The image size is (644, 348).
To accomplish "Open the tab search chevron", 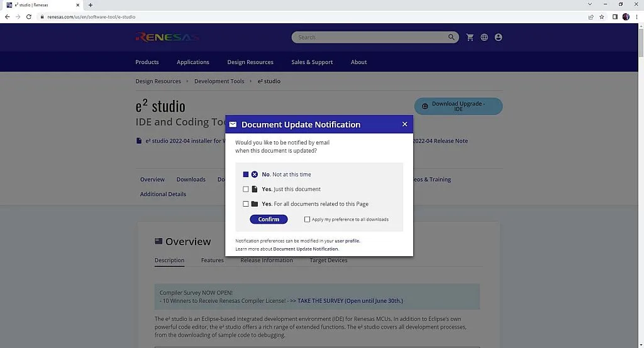I will point(590,4).
